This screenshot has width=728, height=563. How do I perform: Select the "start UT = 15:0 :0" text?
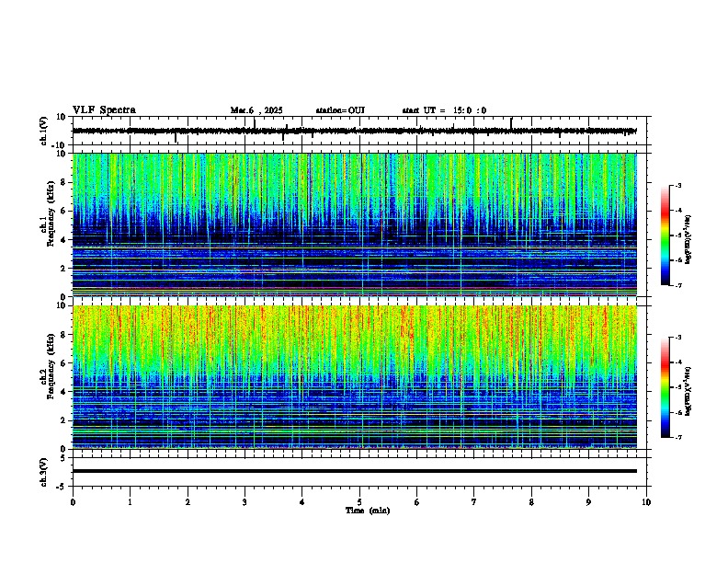click(x=444, y=110)
